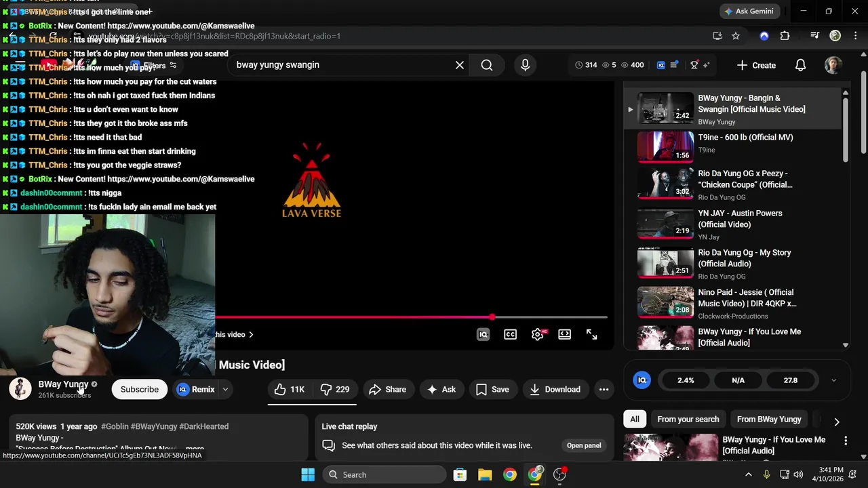Open YouTube notifications bell
Viewport: 868px width, 488px height.
pos(800,65)
